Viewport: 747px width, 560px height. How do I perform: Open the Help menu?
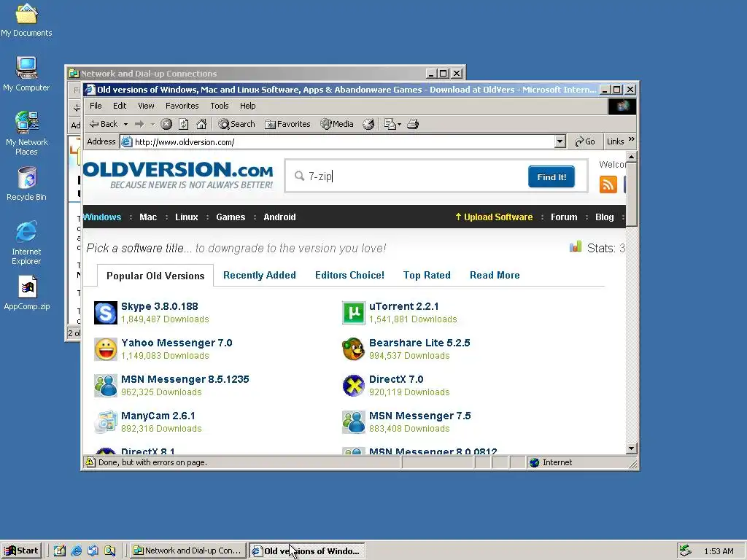pos(248,106)
